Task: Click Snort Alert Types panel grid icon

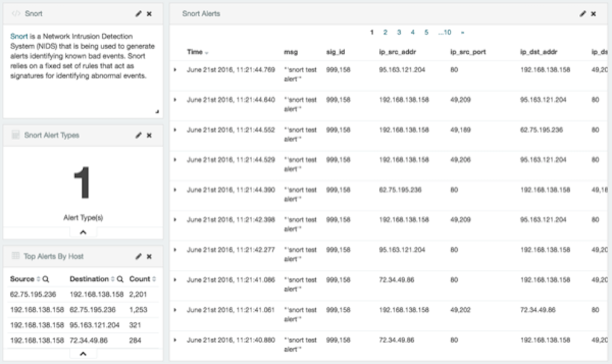Action: click(16, 135)
